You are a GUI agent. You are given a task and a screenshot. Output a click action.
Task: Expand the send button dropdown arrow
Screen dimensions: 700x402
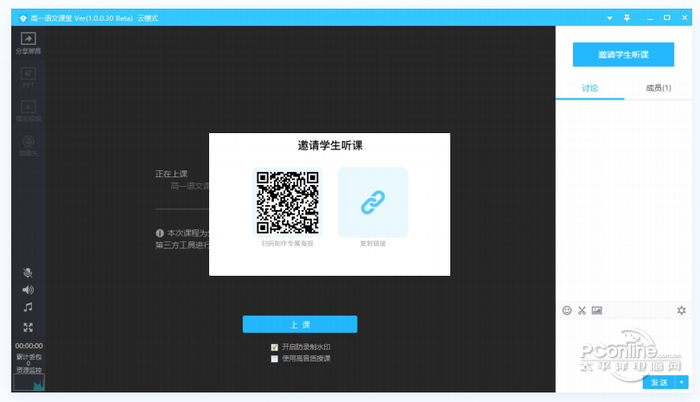682,382
